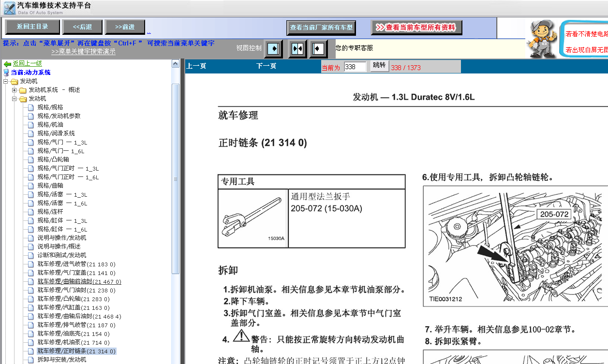Click the document icon beside 规格/机油
608x364 pixels.
point(31,125)
